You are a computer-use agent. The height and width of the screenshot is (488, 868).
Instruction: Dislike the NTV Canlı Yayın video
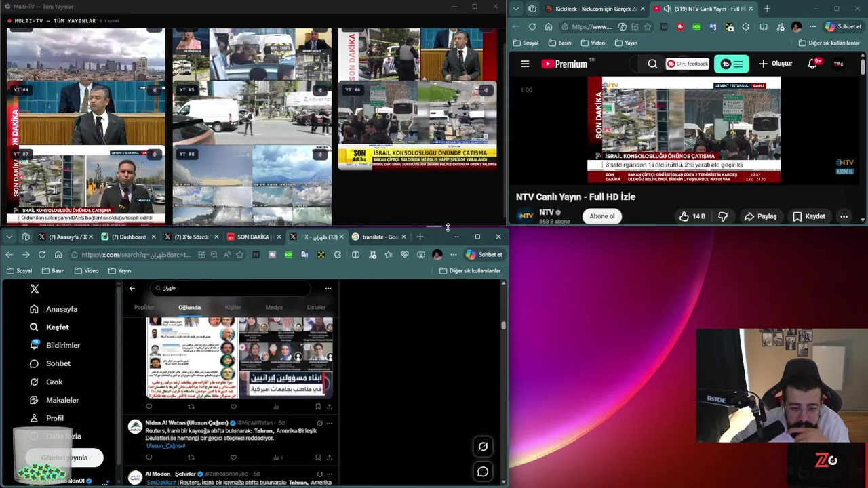[x=723, y=216]
